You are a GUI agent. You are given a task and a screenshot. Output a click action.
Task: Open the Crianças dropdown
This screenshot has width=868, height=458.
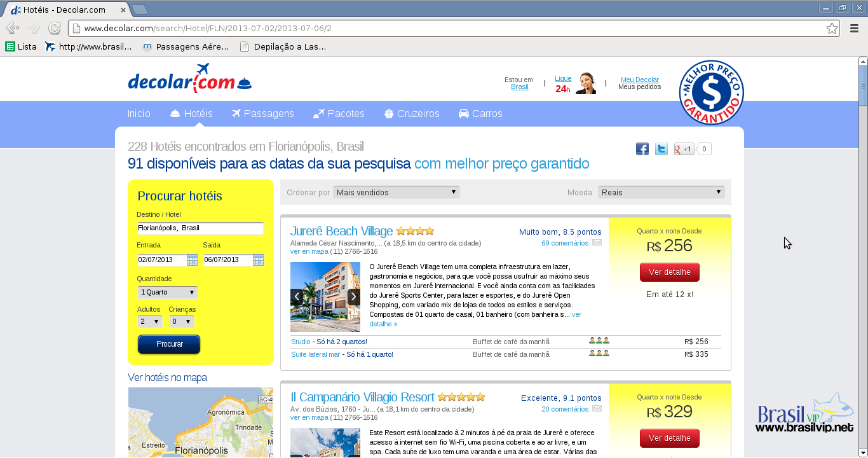click(x=181, y=322)
